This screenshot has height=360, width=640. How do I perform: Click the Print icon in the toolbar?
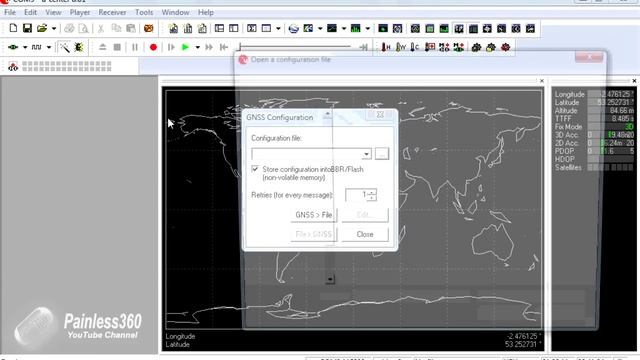[x=69, y=28]
